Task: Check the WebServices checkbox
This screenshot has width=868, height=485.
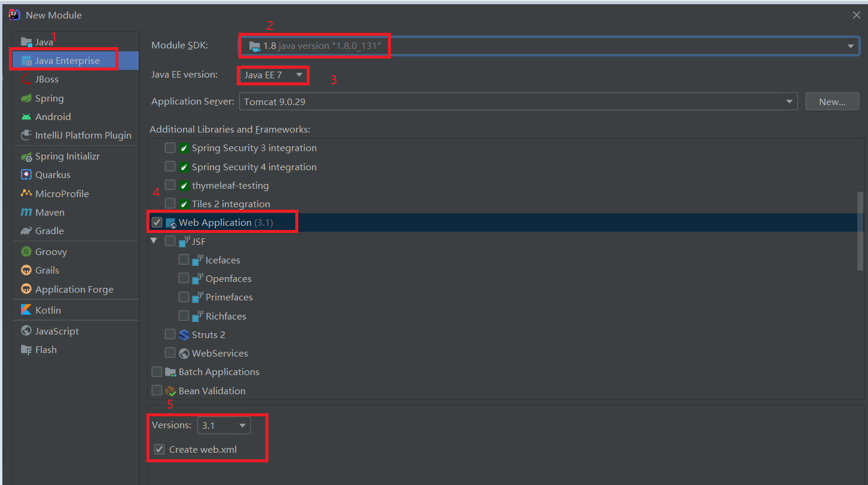Action: click(170, 353)
